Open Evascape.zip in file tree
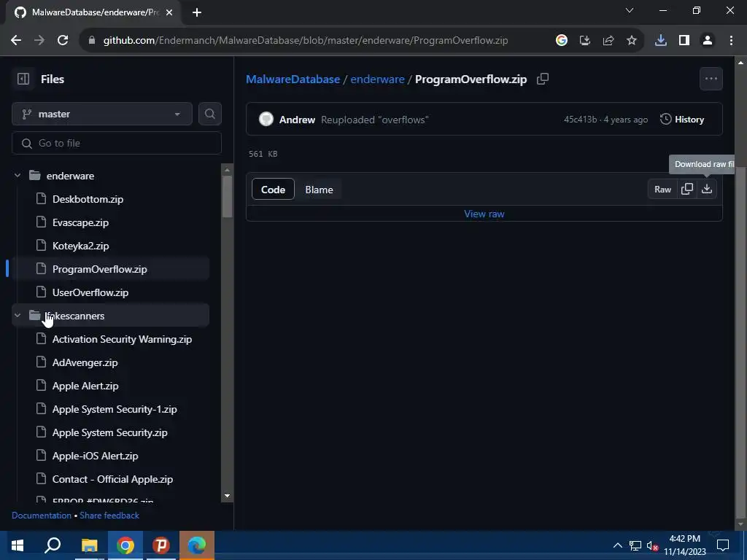This screenshot has width=747, height=560. point(80,222)
